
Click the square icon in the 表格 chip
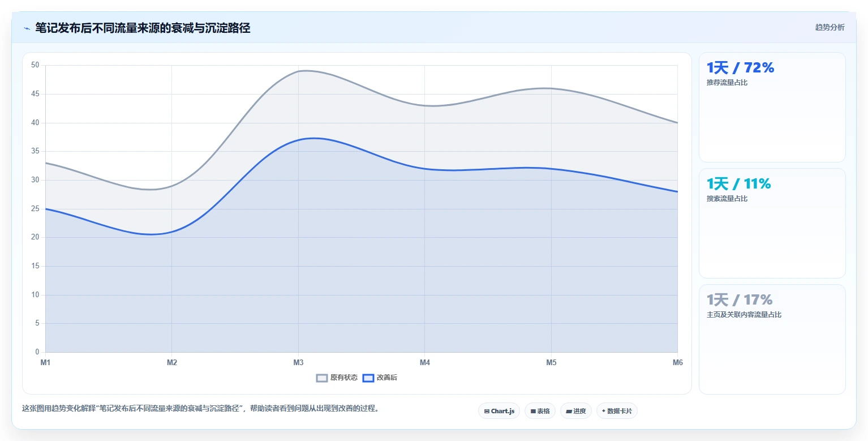tap(533, 412)
